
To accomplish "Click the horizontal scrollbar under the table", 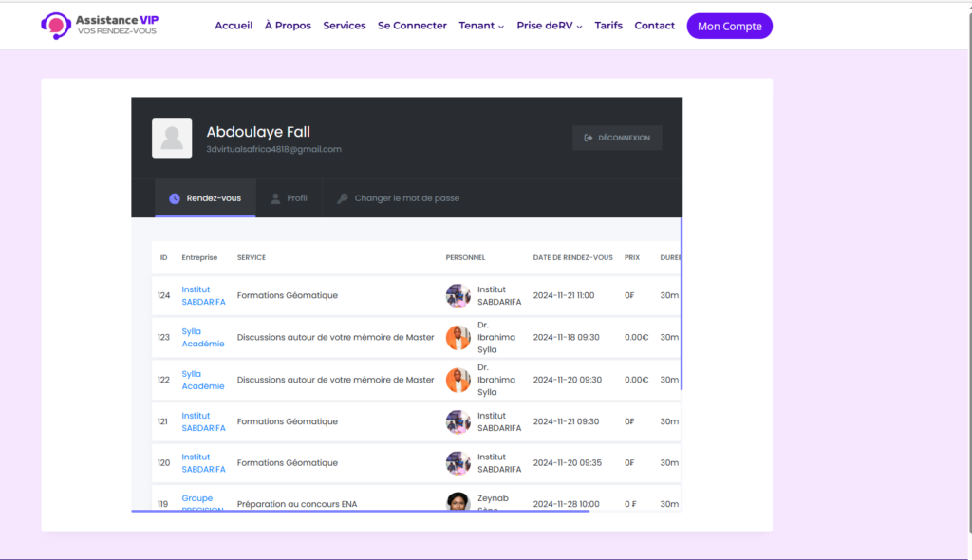I will tap(361, 511).
